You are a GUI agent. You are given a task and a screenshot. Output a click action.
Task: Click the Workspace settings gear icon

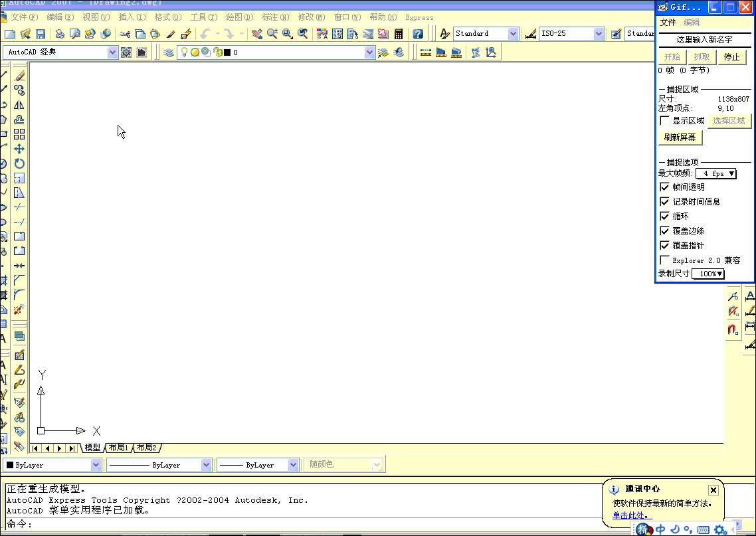point(126,52)
